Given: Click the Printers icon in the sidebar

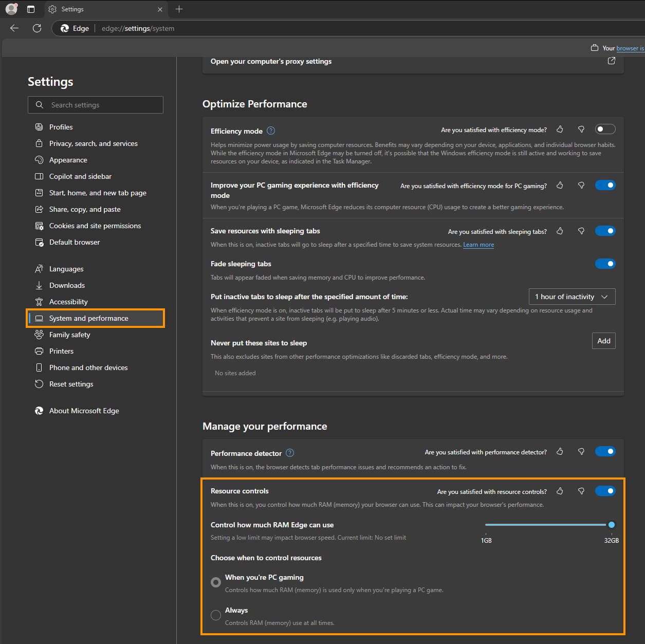Looking at the screenshot, I should tap(39, 351).
